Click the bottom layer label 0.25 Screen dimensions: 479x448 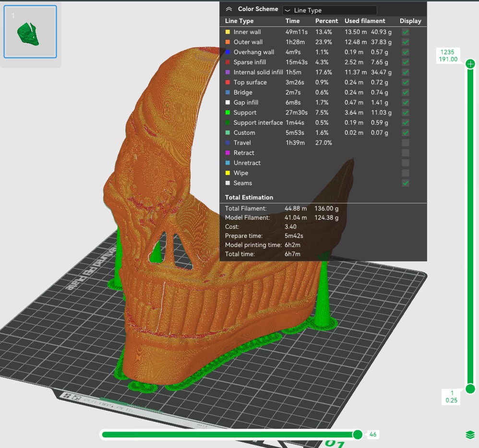tap(451, 401)
